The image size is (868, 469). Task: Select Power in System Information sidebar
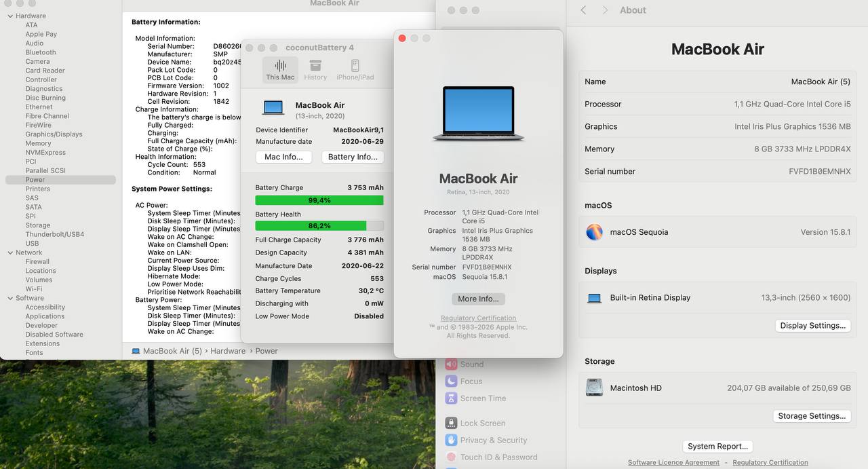tap(60, 180)
